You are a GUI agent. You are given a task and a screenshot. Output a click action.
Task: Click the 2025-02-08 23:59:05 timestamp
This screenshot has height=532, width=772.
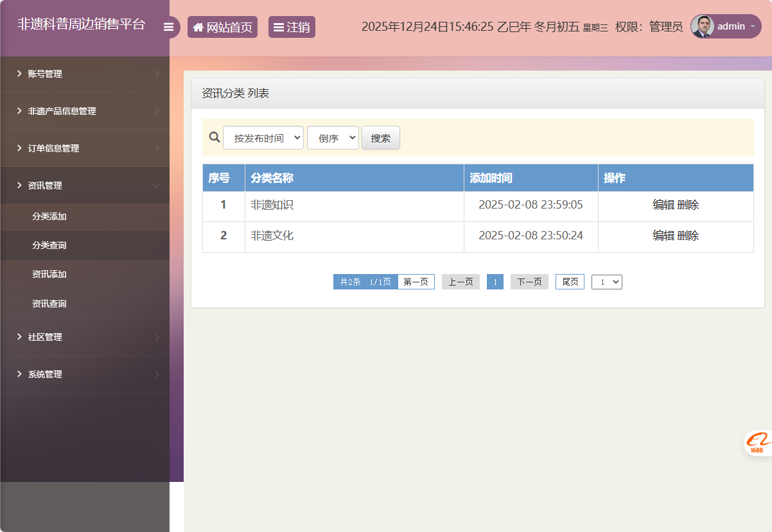click(x=531, y=205)
